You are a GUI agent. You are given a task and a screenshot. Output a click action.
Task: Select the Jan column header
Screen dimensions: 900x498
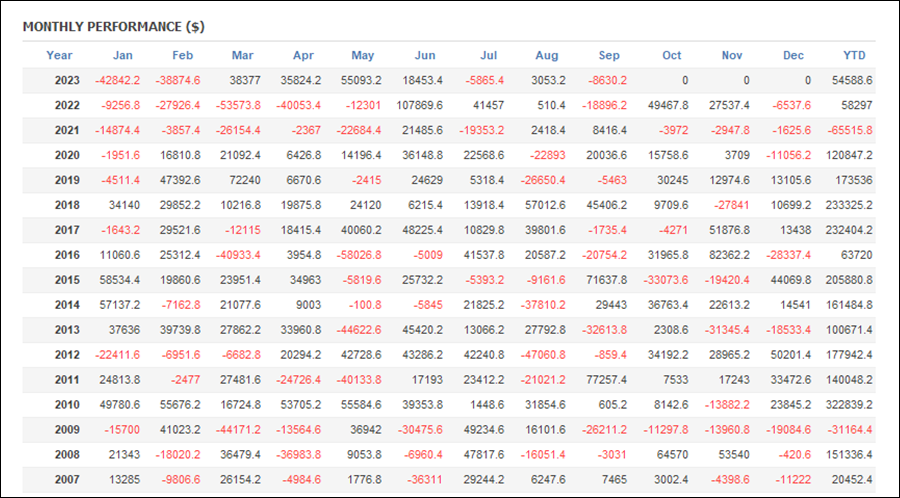(122, 56)
